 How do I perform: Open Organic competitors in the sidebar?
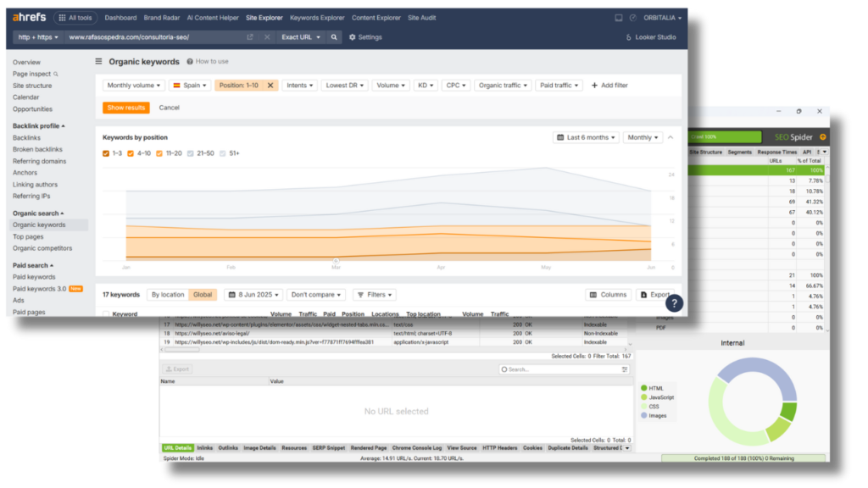(x=42, y=248)
